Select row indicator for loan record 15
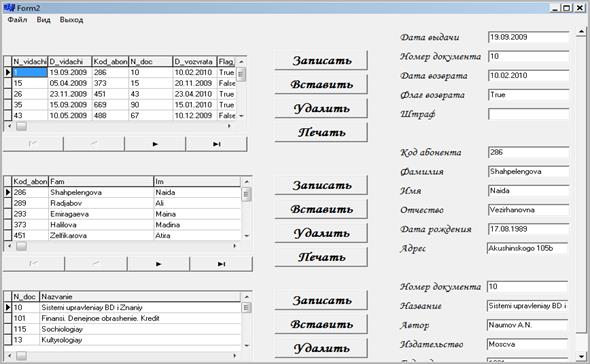590x364 pixels. [x=8, y=83]
